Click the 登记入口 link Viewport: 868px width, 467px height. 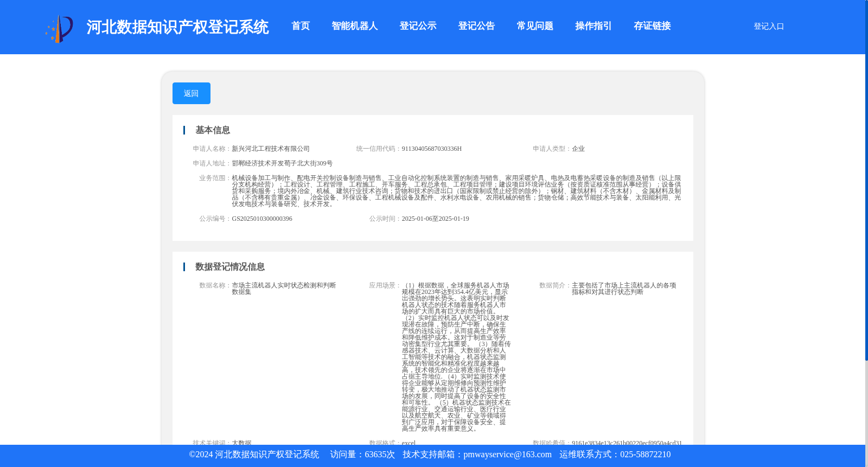click(769, 26)
